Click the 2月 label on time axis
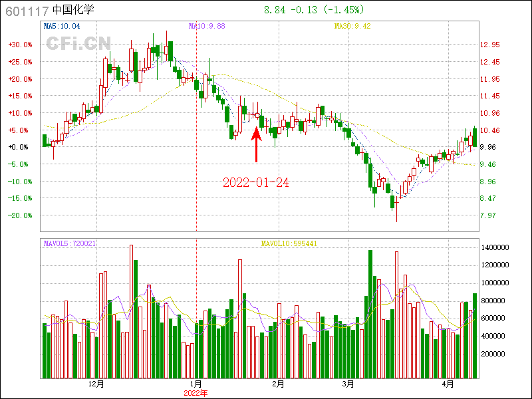This screenshot has width=532, height=399. pyautogui.click(x=279, y=384)
